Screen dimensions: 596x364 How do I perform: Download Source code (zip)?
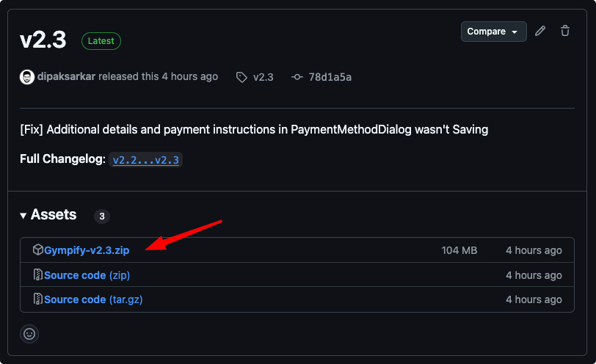click(87, 275)
